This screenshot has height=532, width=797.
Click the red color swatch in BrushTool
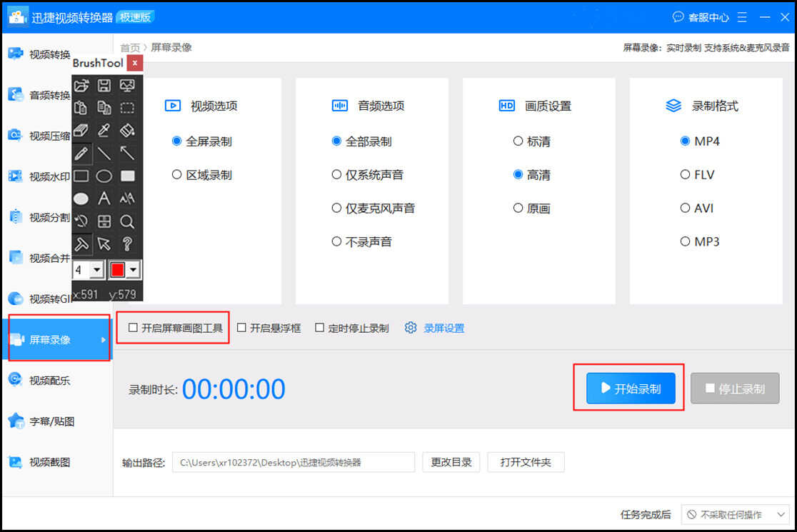tap(117, 270)
